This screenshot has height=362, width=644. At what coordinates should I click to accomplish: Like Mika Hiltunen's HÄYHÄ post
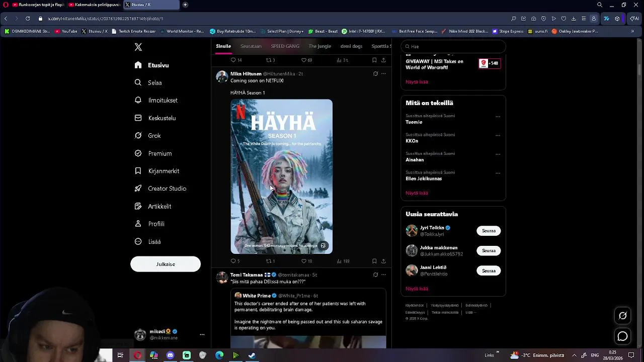tap(306, 261)
